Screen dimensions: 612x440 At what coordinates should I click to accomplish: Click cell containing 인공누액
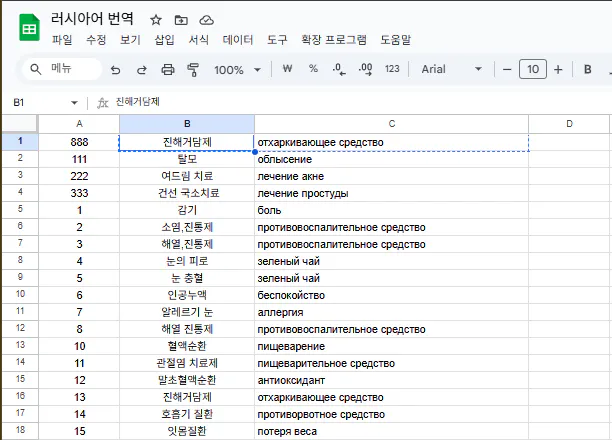pos(187,295)
